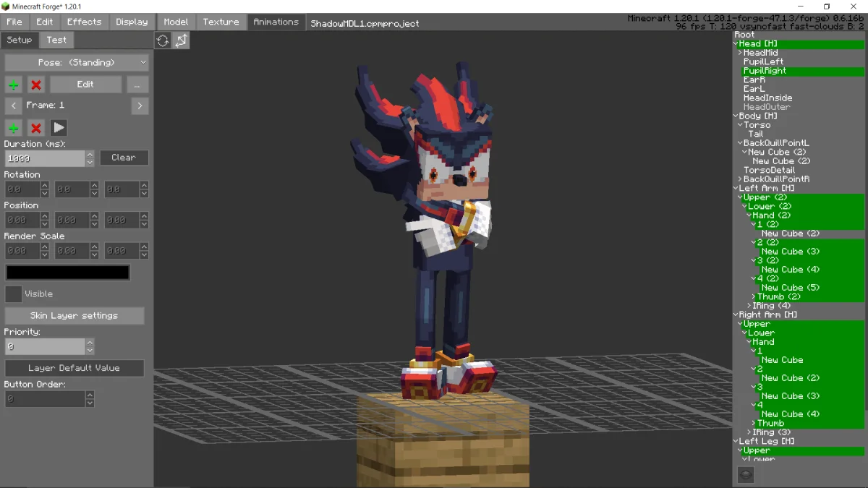This screenshot has height=488, width=868.
Task: Open the black color swatch bar
Action: (68, 273)
